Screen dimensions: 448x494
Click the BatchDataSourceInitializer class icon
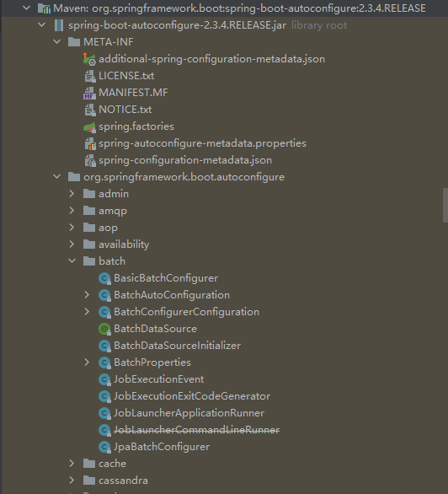click(x=104, y=346)
